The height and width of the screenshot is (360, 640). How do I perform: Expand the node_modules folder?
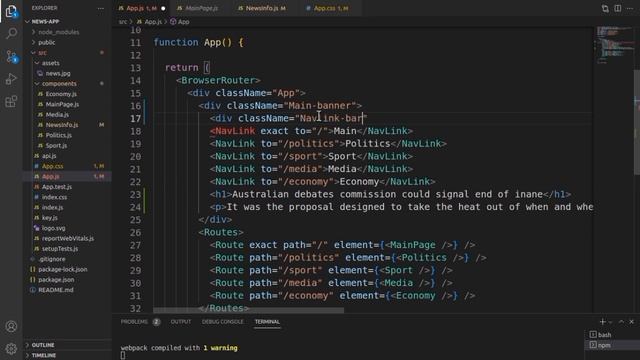(x=58, y=32)
